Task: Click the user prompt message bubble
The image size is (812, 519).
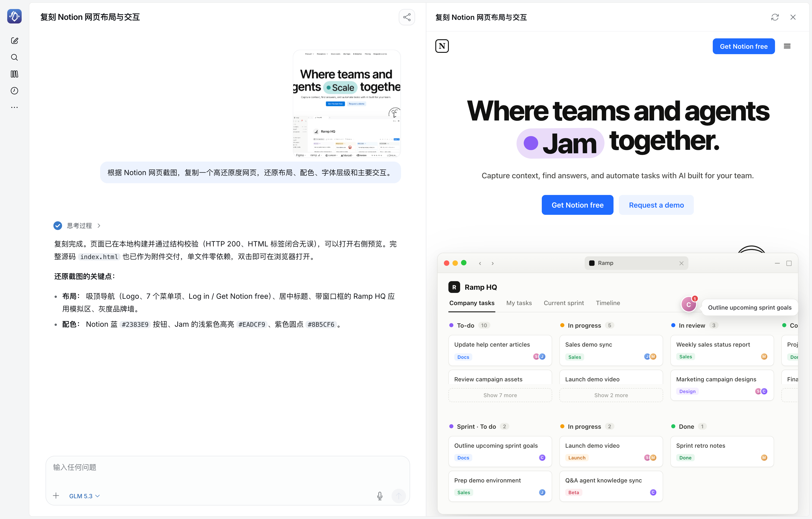Action: pos(250,172)
